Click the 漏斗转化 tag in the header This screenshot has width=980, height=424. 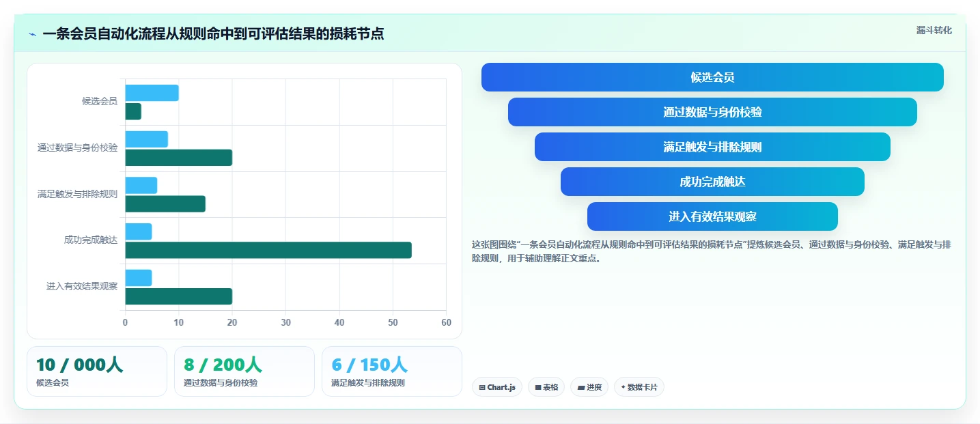point(934,30)
